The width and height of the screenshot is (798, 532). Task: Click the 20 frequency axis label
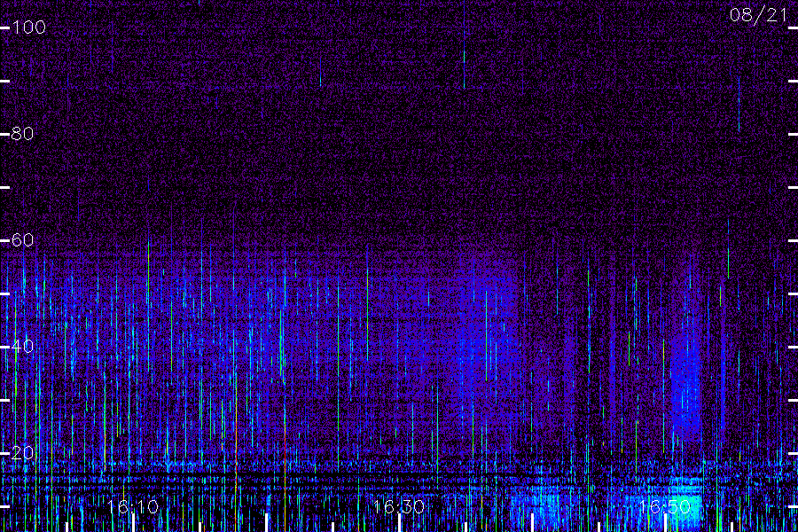(x=22, y=452)
